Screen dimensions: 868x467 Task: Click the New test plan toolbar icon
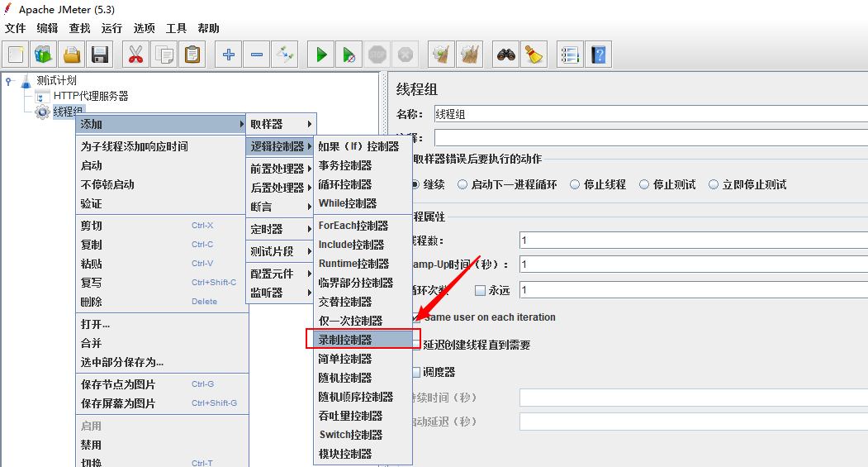(x=16, y=55)
